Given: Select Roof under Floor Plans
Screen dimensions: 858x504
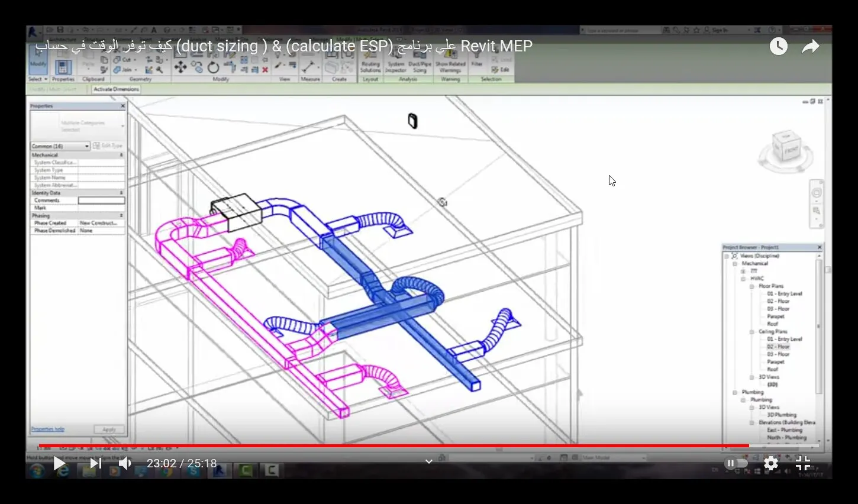Looking at the screenshot, I should [x=772, y=324].
